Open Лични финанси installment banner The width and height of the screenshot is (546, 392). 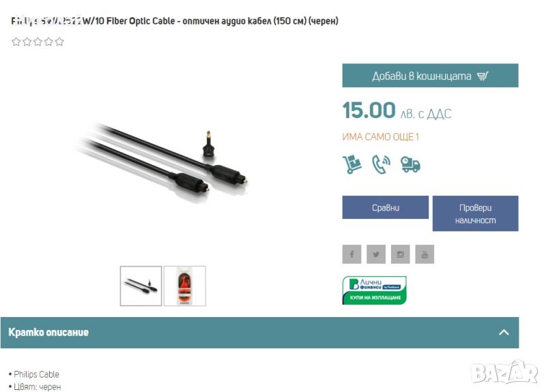point(374,290)
